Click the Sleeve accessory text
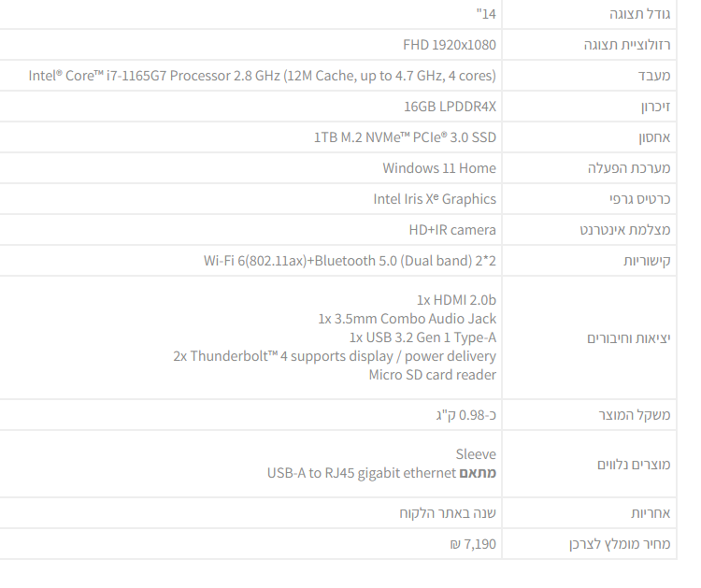 click(x=476, y=454)
